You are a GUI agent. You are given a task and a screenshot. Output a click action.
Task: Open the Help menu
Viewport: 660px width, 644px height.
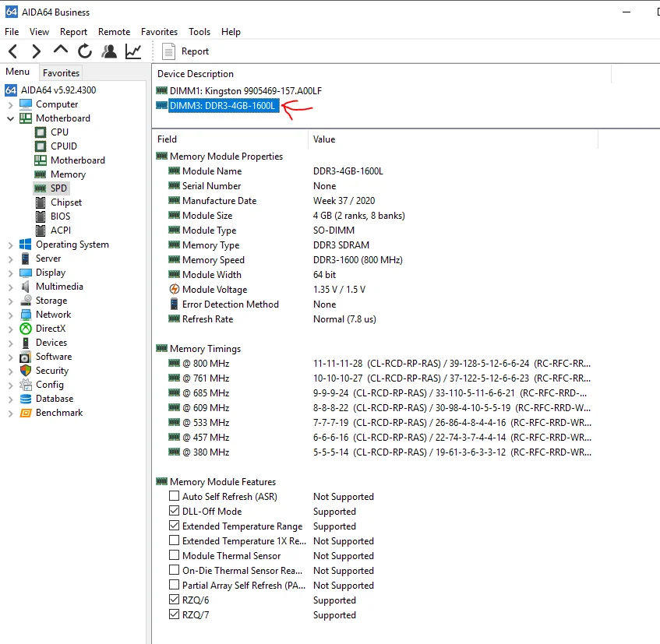[231, 32]
